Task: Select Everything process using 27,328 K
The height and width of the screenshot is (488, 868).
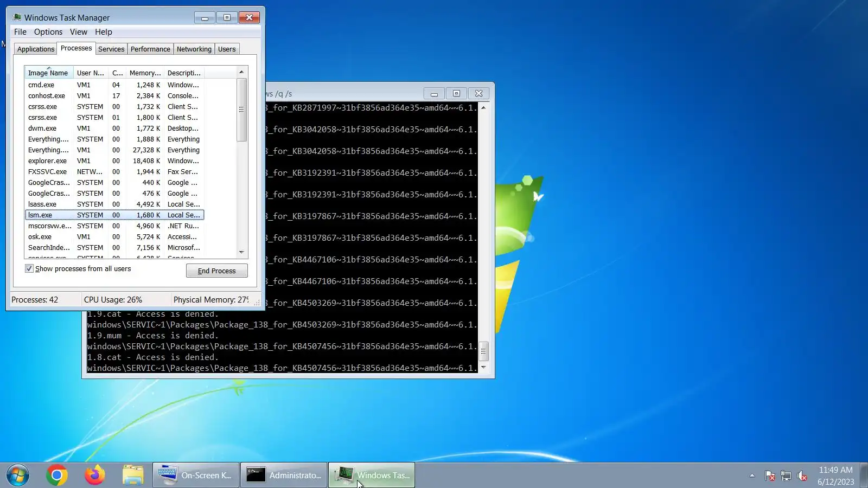Action: [114, 150]
